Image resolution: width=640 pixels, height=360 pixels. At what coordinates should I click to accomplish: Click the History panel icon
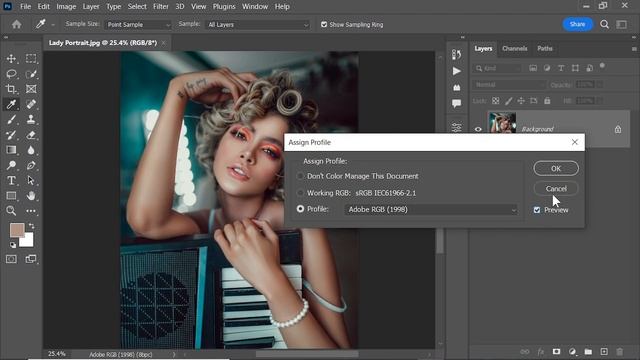pyautogui.click(x=457, y=54)
